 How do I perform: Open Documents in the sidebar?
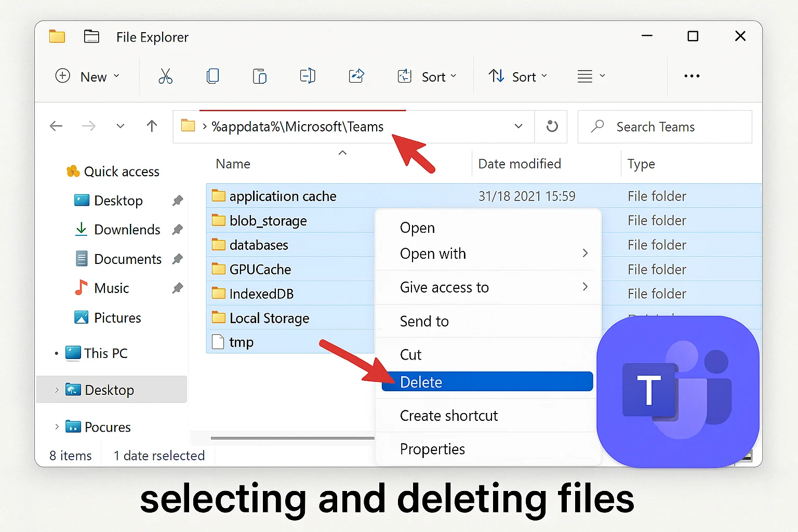(118, 259)
